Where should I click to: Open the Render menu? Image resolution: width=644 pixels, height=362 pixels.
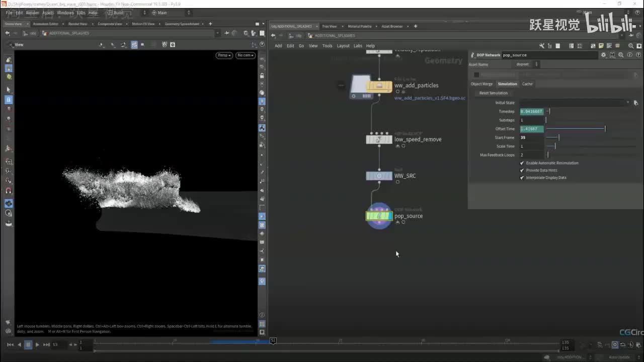tap(32, 13)
